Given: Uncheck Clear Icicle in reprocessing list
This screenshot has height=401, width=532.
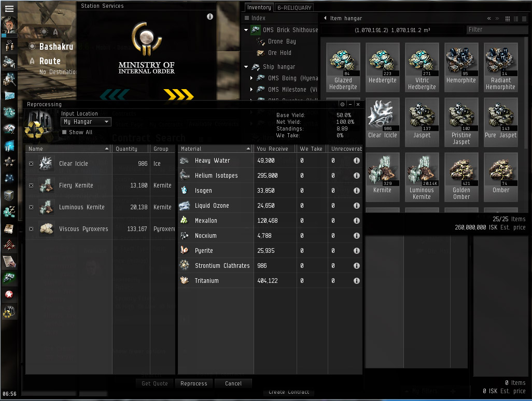Looking at the screenshot, I should point(31,164).
